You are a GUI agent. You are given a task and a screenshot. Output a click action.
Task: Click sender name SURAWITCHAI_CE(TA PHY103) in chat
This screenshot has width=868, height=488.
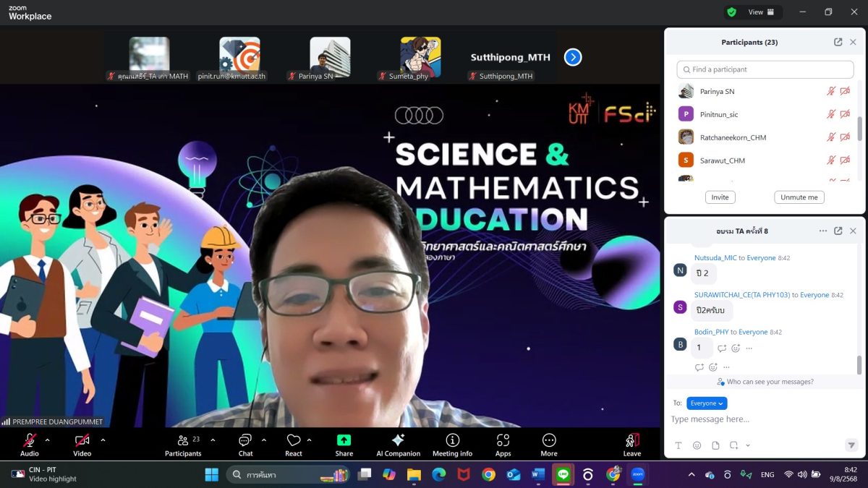pyautogui.click(x=741, y=295)
